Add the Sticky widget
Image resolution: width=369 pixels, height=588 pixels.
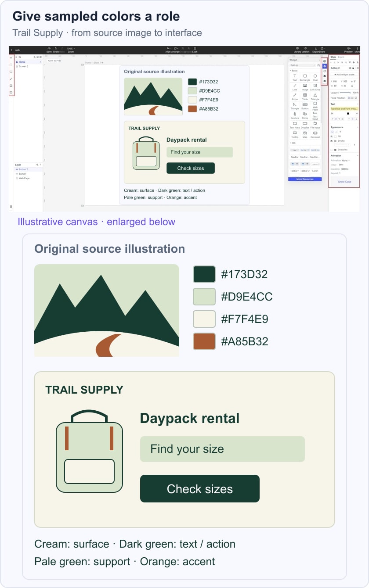pos(305,115)
